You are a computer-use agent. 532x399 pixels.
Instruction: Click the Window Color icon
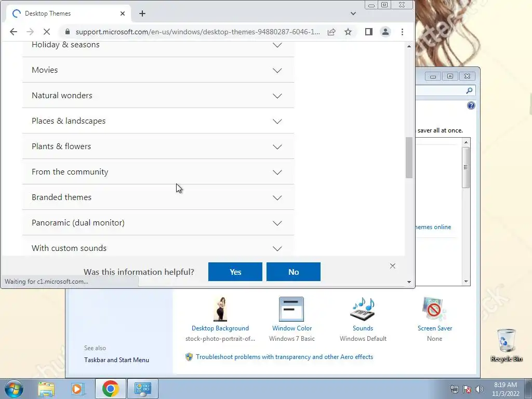click(291, 309)
